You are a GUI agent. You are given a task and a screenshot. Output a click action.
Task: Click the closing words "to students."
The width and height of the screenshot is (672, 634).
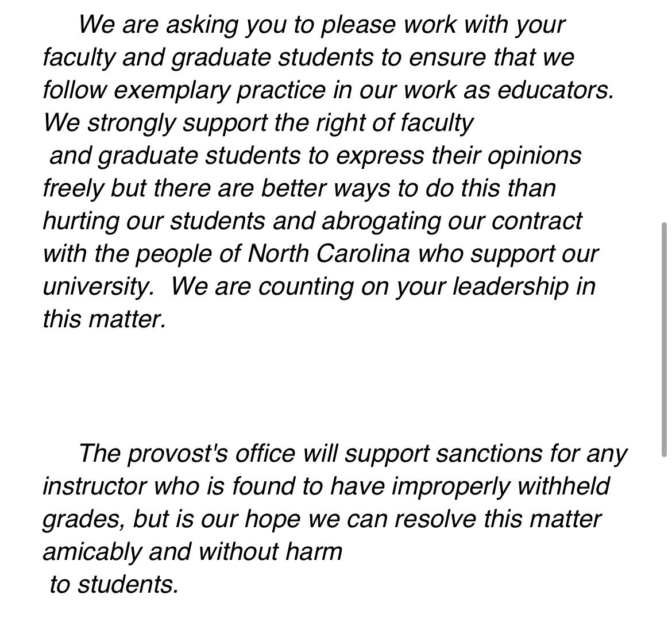114,584
